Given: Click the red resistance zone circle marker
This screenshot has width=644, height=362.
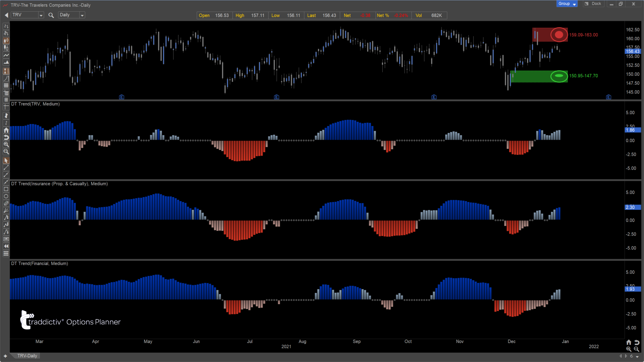Looking at the screenshot, I should (559, 35).
